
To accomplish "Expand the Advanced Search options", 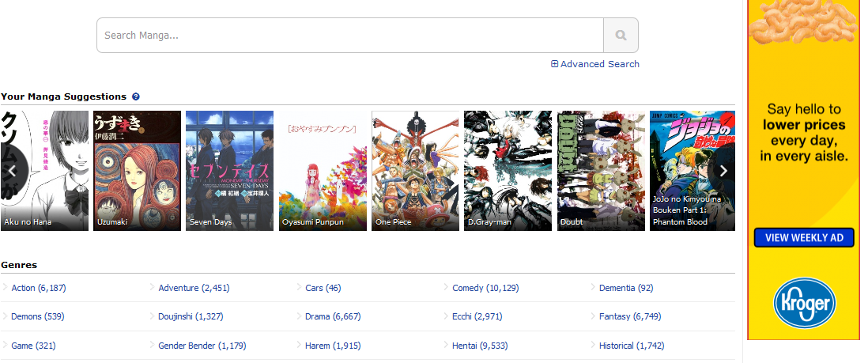I will click(x=595, y=64).
